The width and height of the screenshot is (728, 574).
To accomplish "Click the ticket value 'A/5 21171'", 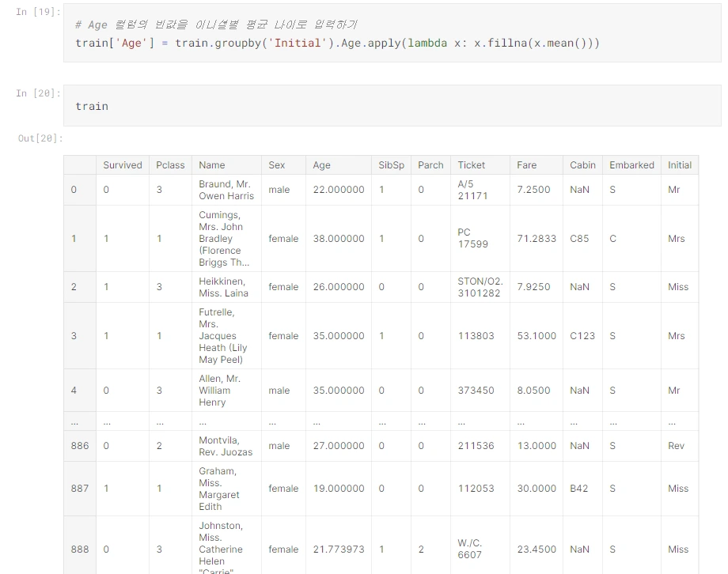I will tap(472, 190).
